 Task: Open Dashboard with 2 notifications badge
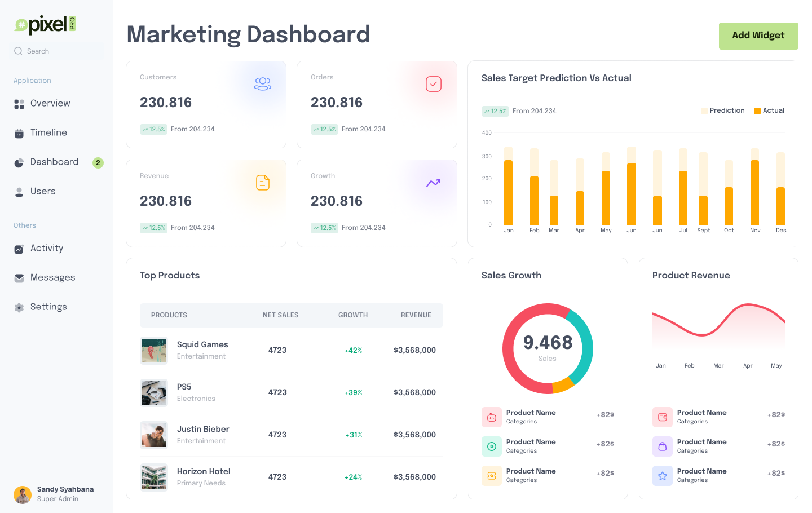click(54, 162)
